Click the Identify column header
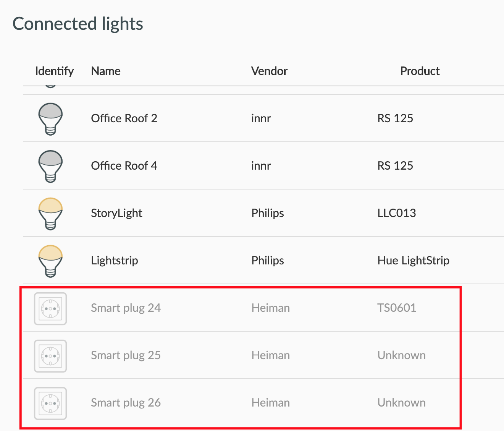The height and width of the screenshot is (431, 504). (54, 71)
